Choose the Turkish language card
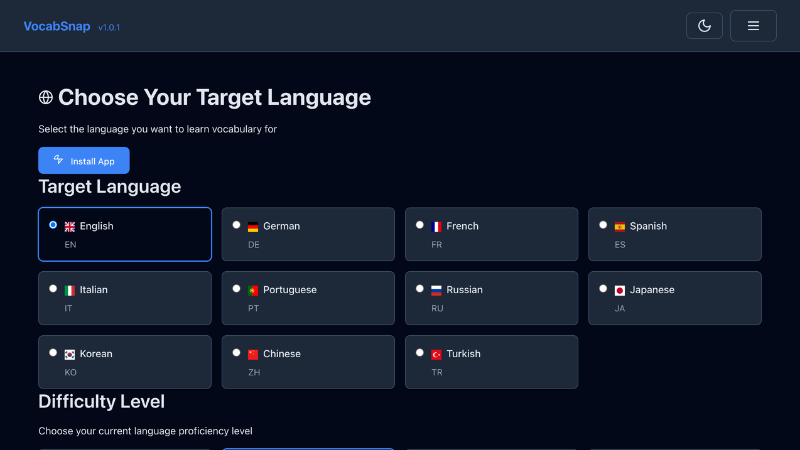Viewport: 800px width, 450px height. pyautogui.click(x=491, y=362)
